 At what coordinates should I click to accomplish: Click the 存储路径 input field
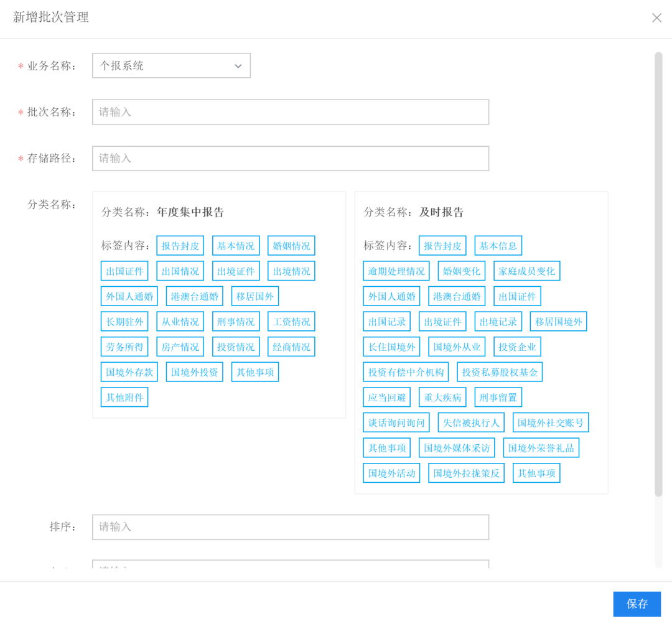point(290,158)
